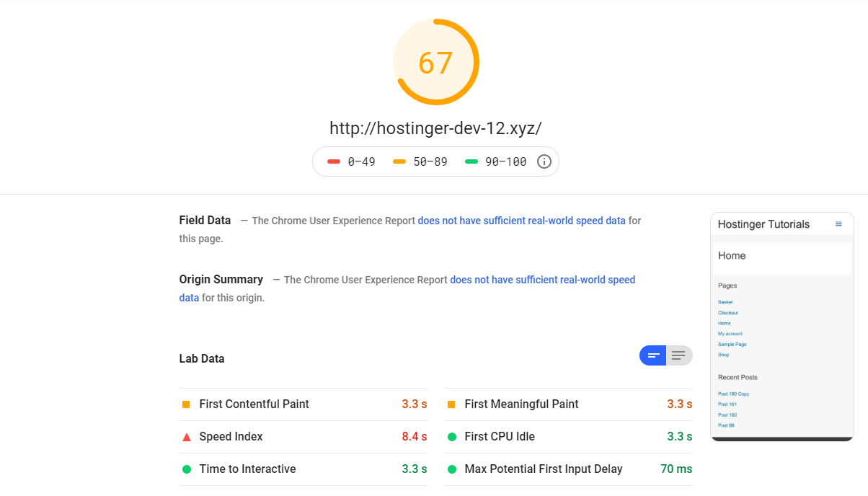Click the red 0–49 legend marker

pos(334,161)
